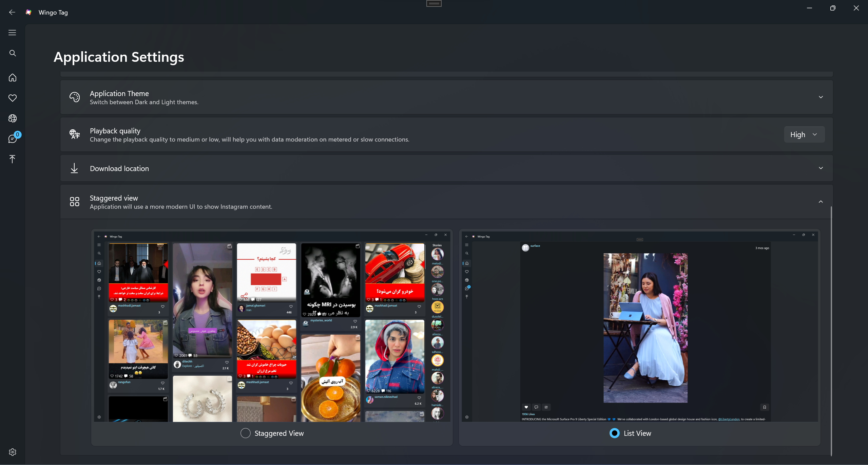Click the back arrow in title bar
868x465 pixels.
click(12, 12)
